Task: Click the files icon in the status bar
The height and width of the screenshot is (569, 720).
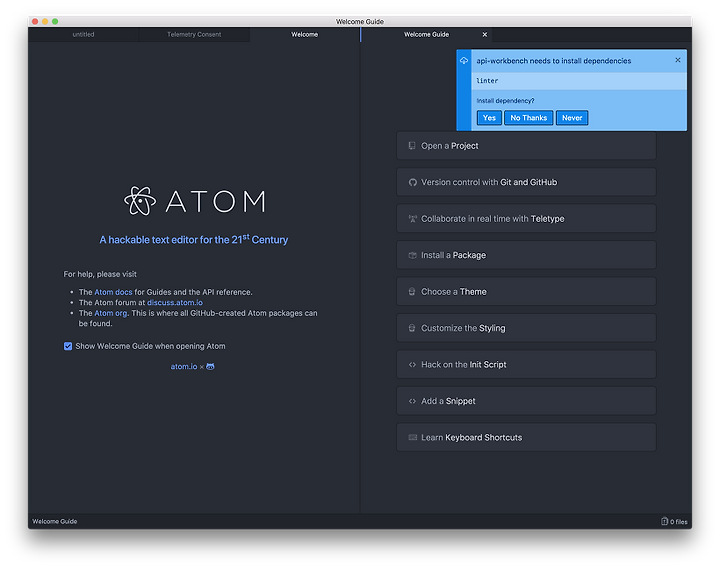Action: click(x=664, y=521)
